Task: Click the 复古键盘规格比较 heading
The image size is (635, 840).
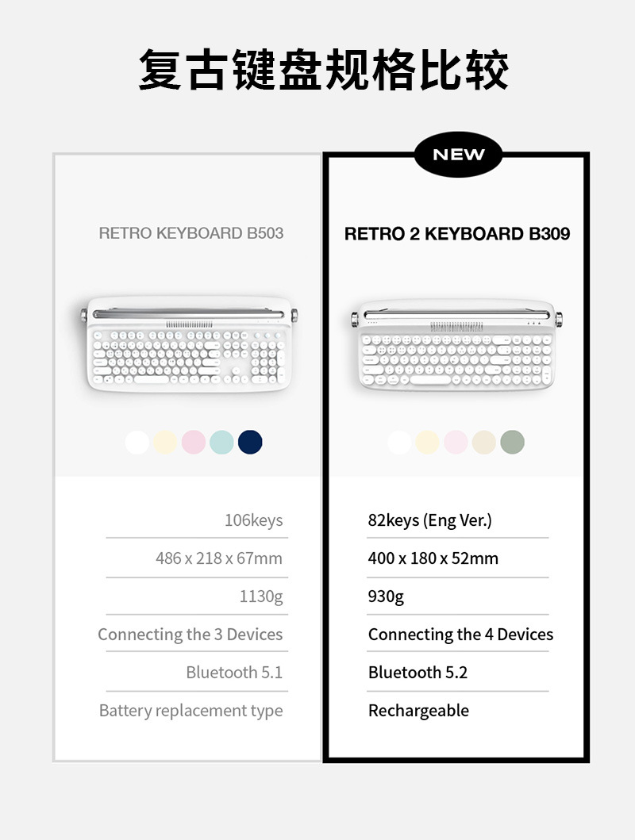Action: [323, 71]
